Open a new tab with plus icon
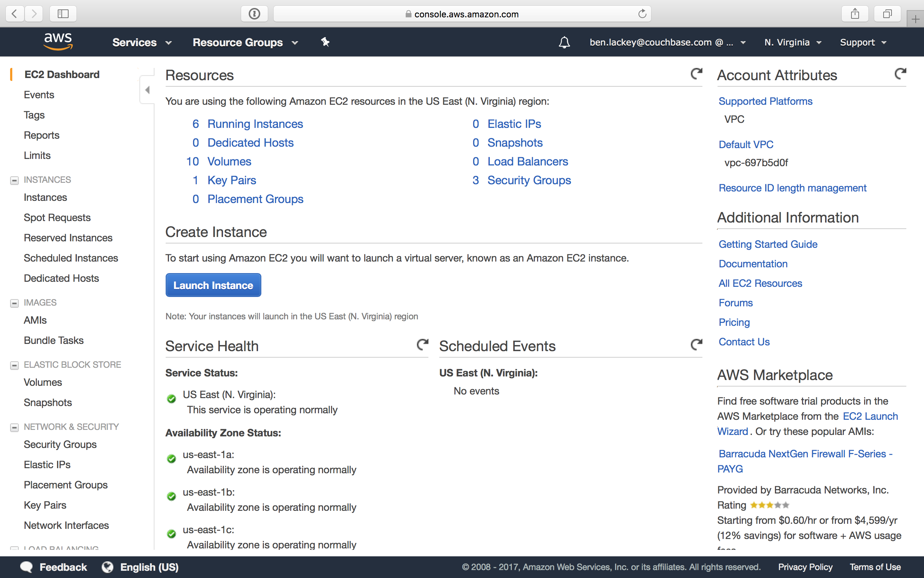This screenshot has height=578, width=924. tap(916, 19)
